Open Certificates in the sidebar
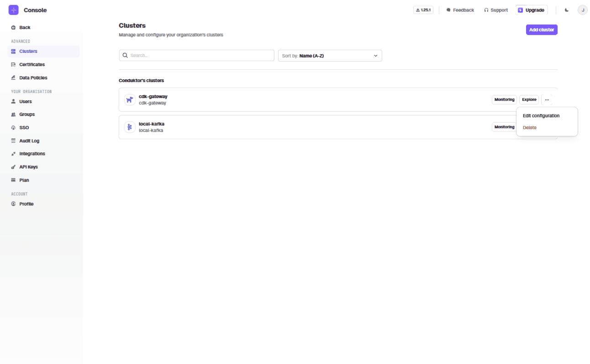The image size is (590, 364). (x=32, y=65)
